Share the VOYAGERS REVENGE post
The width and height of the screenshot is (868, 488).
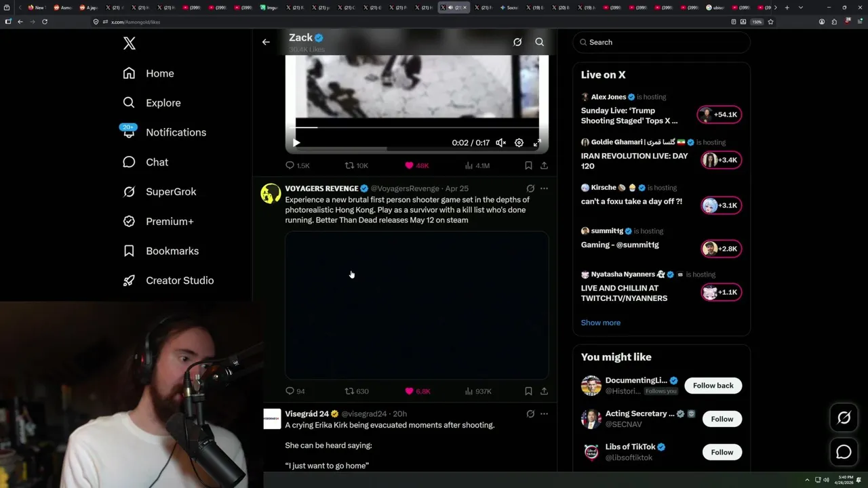pos(544,391)
